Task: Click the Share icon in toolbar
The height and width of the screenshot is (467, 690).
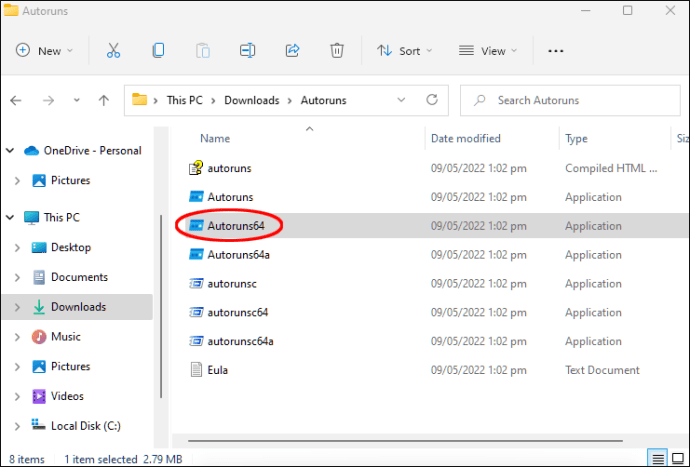Action: pos(293,50)
